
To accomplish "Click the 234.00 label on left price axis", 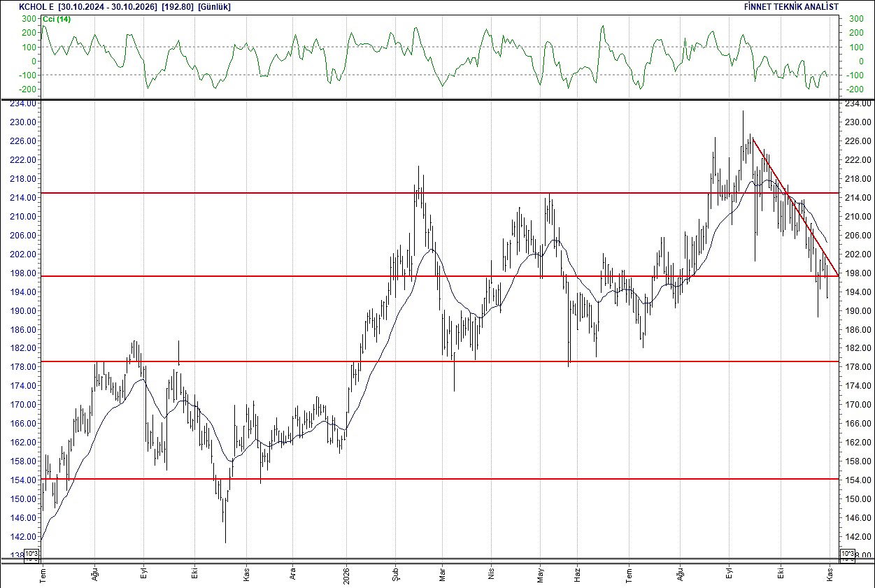I will click(24, 103).
